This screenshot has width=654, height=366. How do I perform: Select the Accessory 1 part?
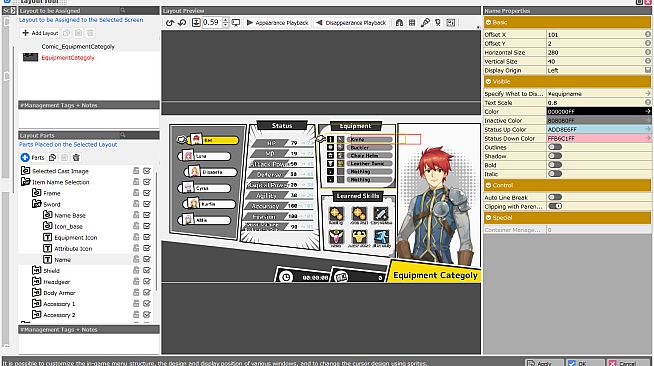tap(59, 304)
